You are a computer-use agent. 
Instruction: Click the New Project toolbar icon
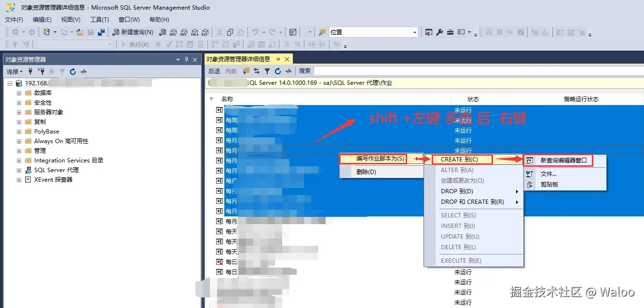tap(47, 32)
